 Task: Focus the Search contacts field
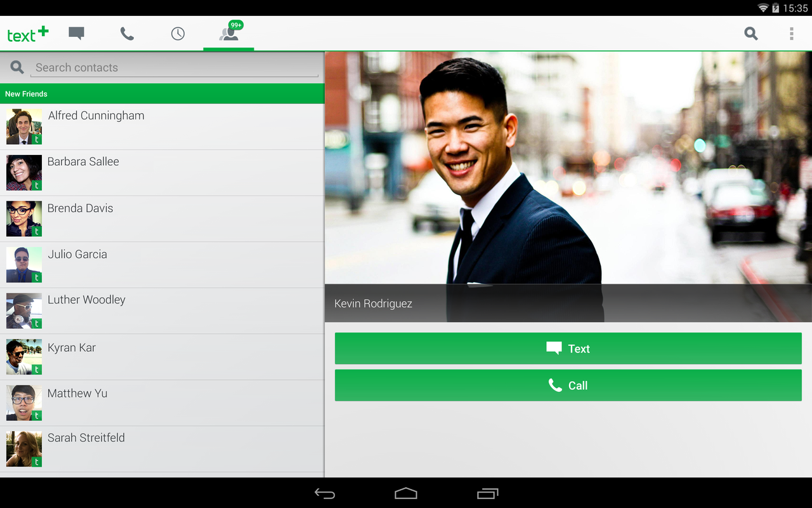click(174, 67)
